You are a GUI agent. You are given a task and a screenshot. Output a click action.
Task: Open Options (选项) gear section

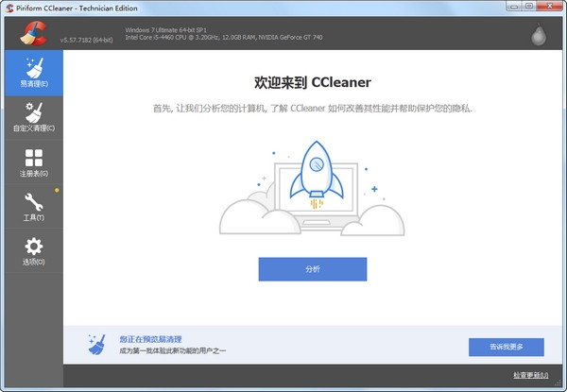tap(34, 251)
